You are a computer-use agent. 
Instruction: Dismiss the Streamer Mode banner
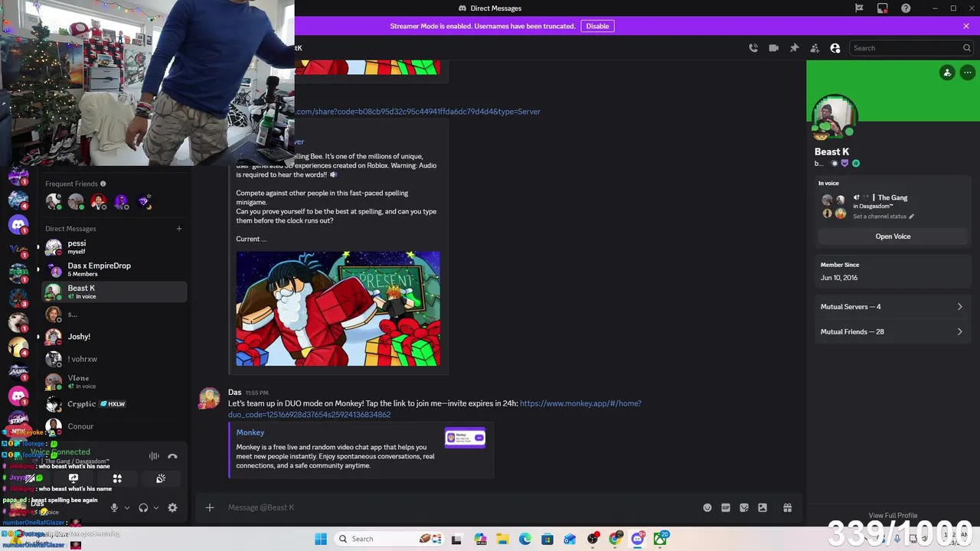tap(966, 26)
